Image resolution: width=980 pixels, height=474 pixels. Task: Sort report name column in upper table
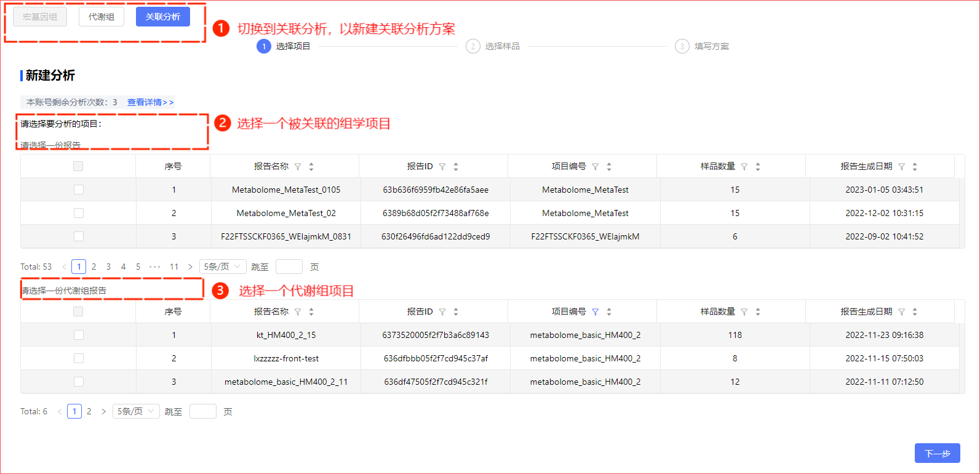click(x=311, y=167)
